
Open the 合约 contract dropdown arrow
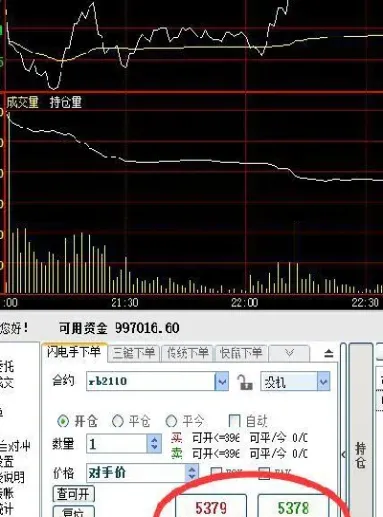pos(222,381)
